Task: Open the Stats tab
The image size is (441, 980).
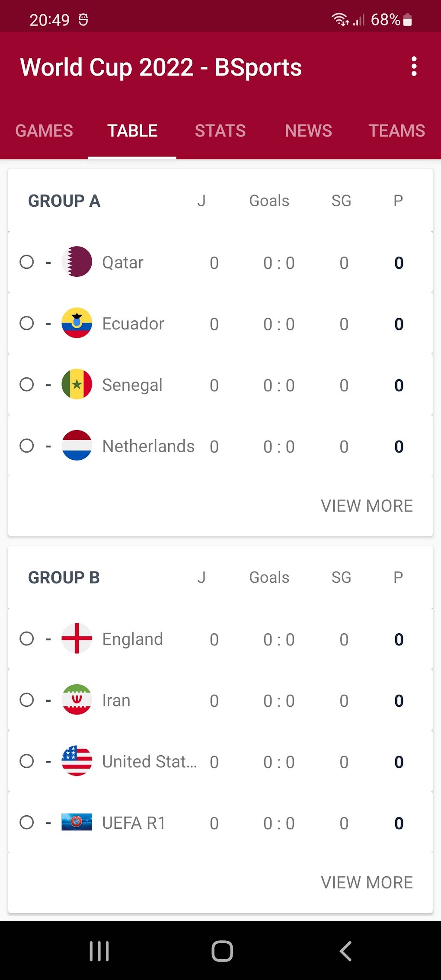Action: (220, 131)
